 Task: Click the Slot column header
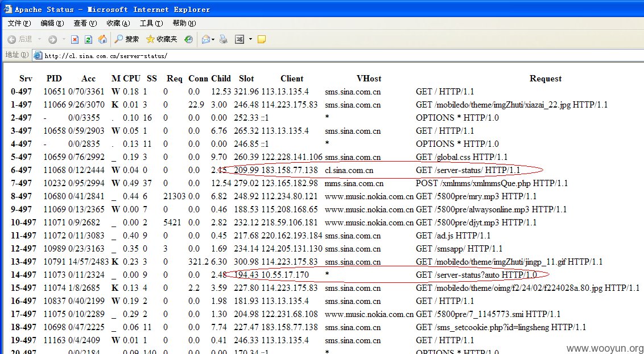click(246, 79)
